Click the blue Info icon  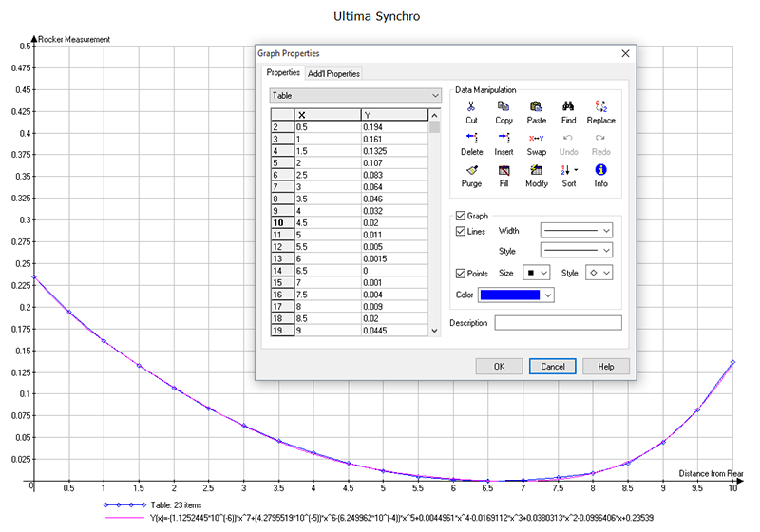600,170
